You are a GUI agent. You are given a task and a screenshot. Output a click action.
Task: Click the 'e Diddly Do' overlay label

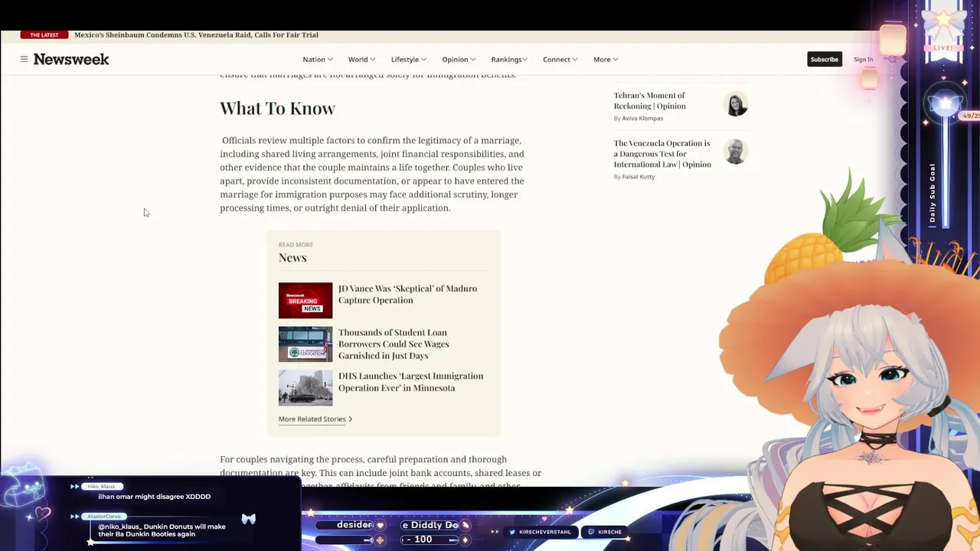point(430,525)
